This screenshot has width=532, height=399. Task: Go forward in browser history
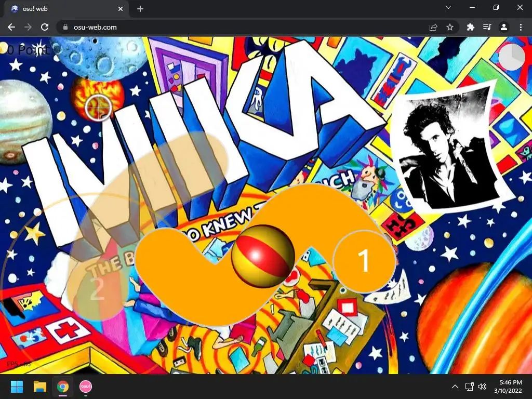coord(28,27)
